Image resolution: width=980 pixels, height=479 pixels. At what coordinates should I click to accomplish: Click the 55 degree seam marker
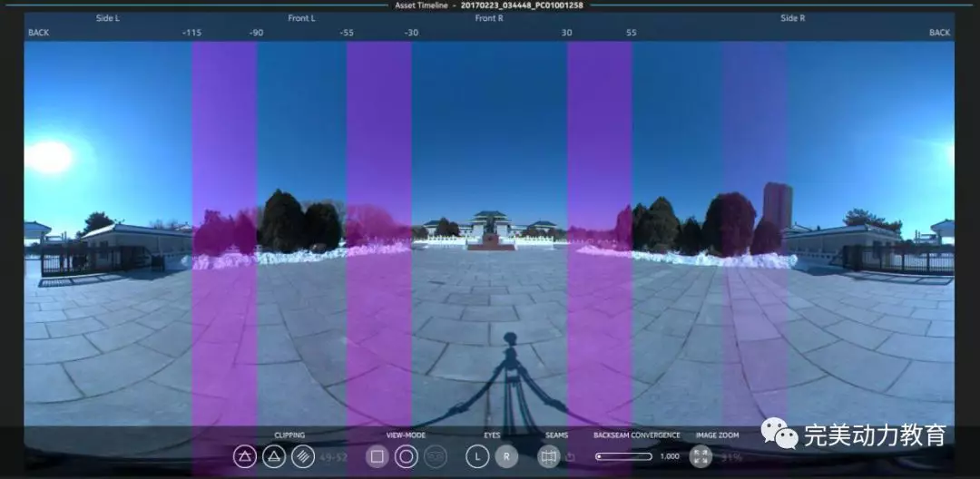pyautogui.click(x=631, y=33)
